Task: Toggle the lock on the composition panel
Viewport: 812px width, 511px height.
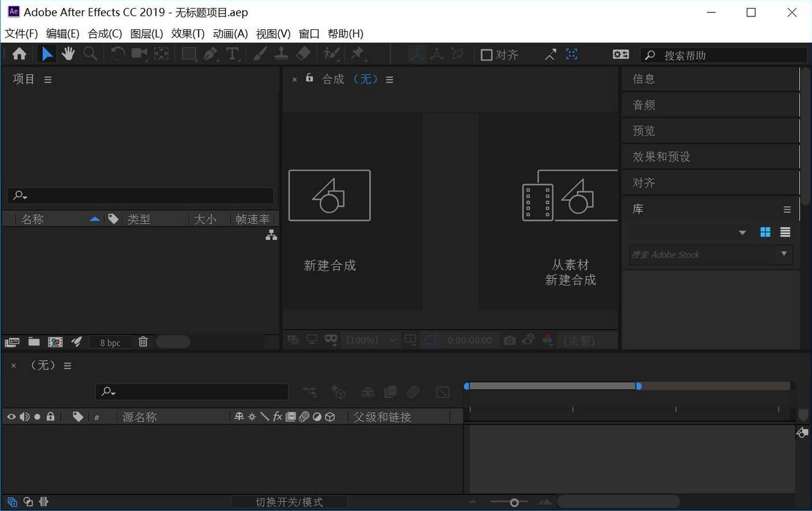Action: click(x=309, y=78)
